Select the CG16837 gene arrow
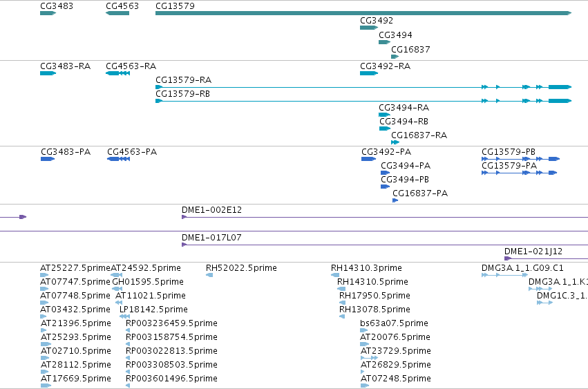The height and width of the screenshot is (389, 588). coord(395,57)
